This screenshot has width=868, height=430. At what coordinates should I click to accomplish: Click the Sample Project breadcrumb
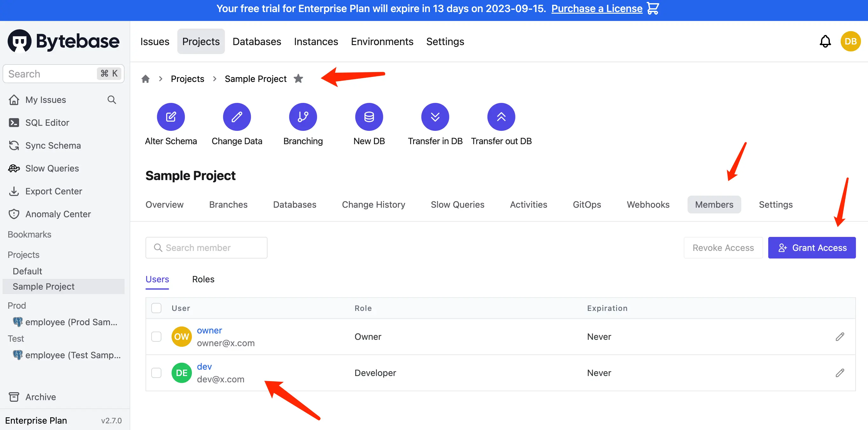tap(255, 79)
